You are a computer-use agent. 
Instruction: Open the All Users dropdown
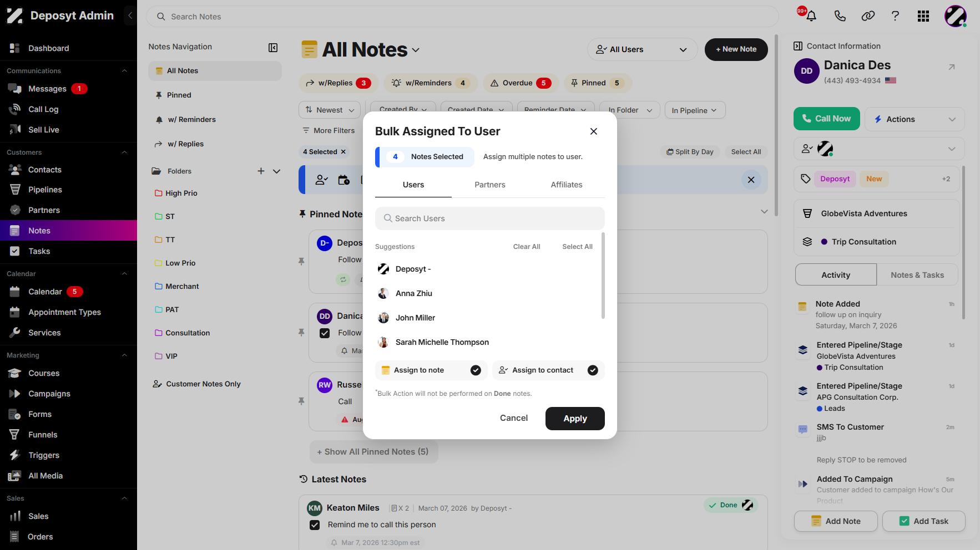coord(642,49)
